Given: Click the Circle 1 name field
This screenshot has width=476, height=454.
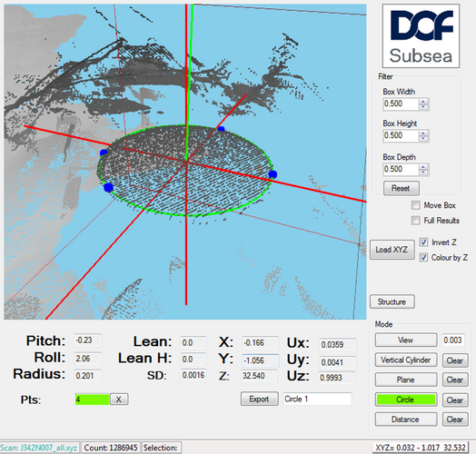Looking at the screenshot, I should pos(317,399).
